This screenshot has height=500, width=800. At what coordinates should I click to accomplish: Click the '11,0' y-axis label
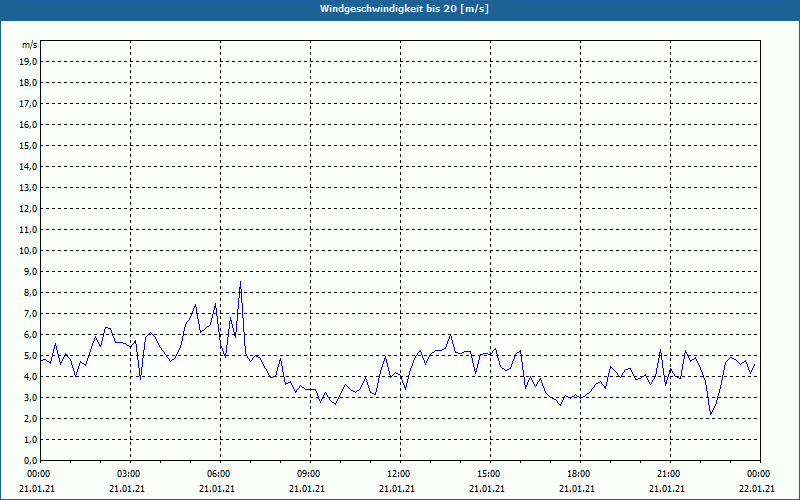click(29, 230)
